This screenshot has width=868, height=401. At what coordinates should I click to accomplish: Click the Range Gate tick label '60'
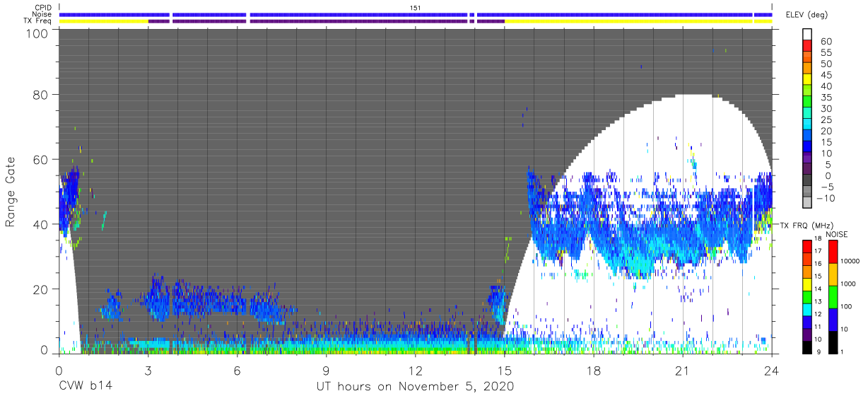[x=41, y=159]
